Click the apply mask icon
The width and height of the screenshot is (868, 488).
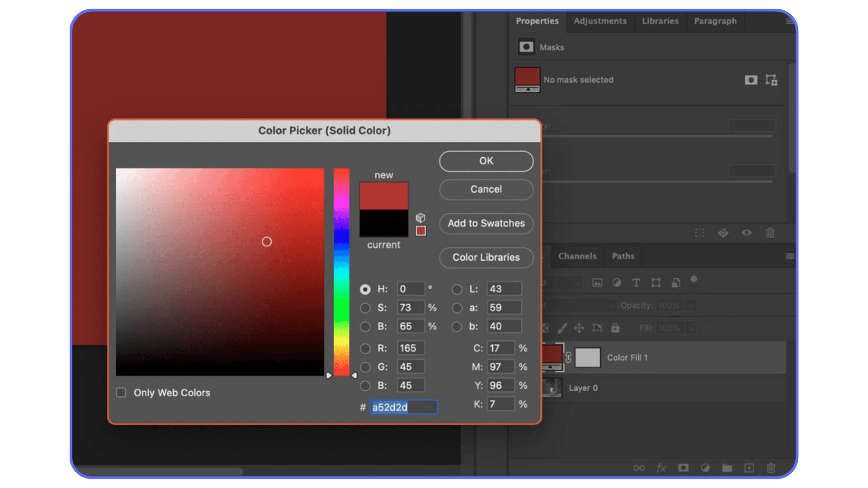tap(723, 233)
